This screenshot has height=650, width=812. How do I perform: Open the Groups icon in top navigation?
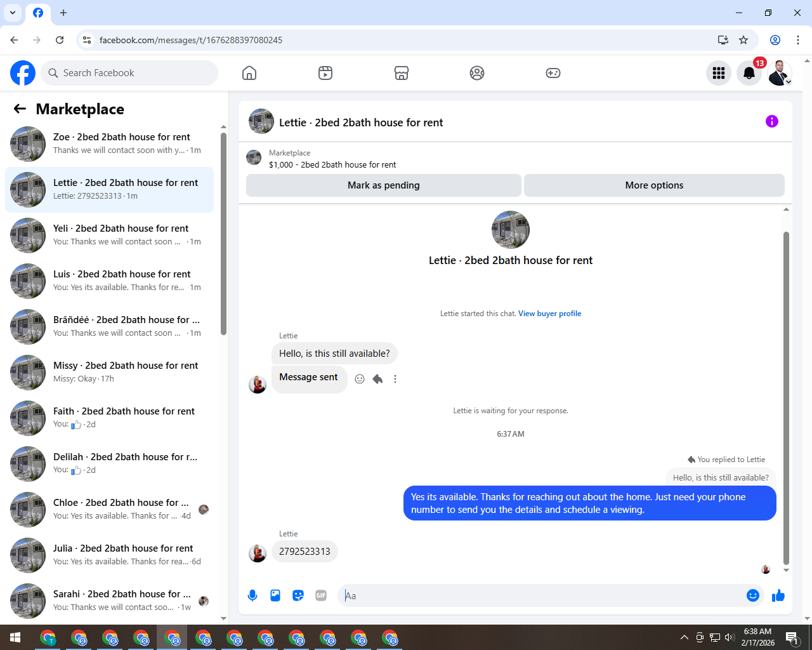tap(477, 73)
